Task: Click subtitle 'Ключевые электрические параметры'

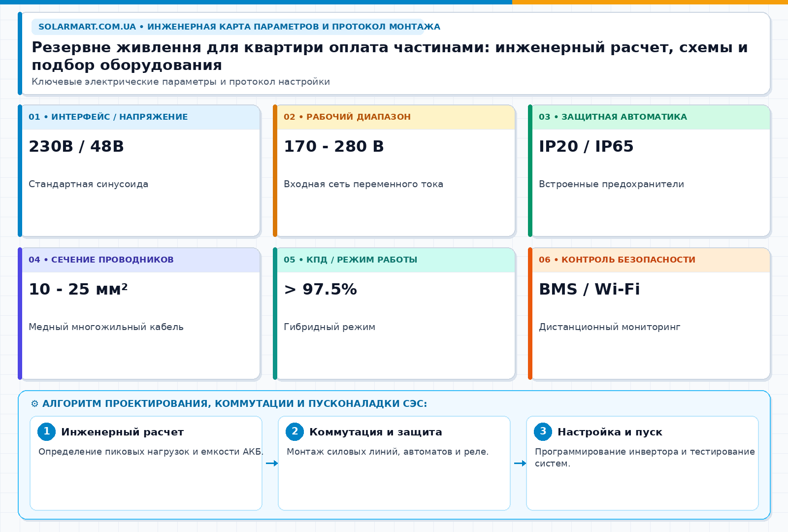Action: (181, 82)
